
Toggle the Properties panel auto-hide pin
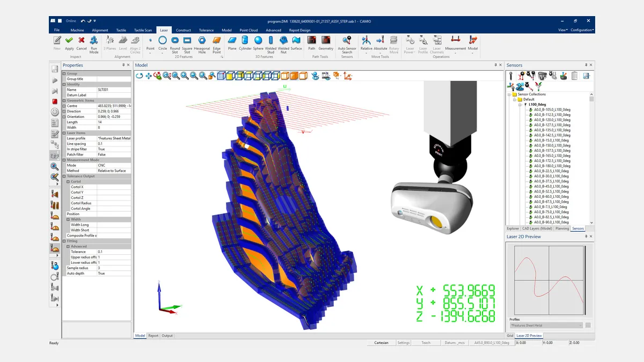(x=123, y=65)
